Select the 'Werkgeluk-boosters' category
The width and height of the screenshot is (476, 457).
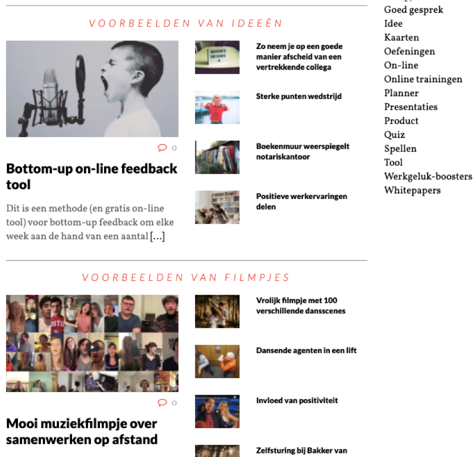428,176
